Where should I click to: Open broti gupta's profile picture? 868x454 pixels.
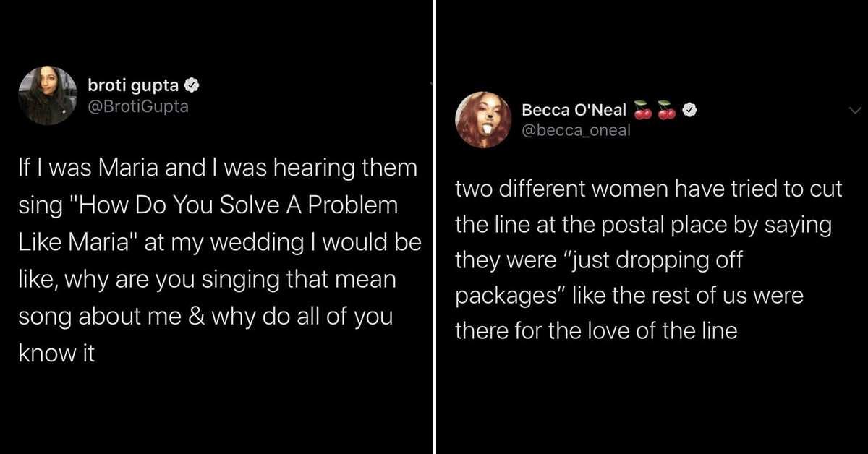coord(48,95)
